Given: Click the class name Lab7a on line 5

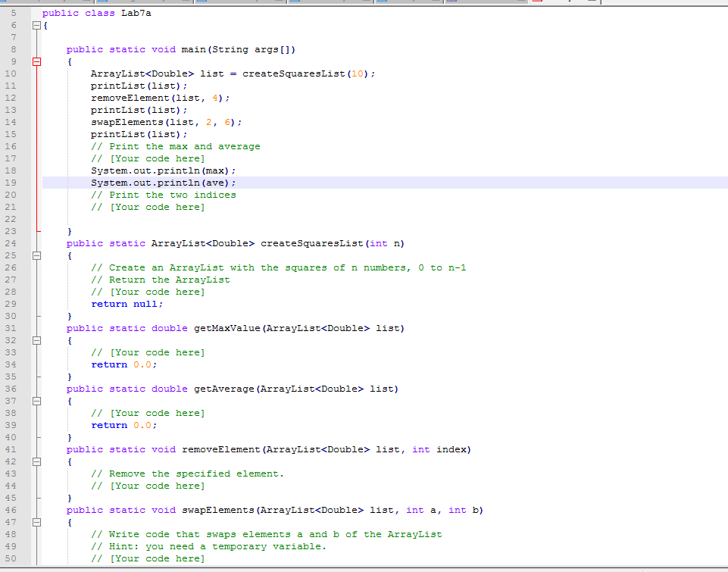Looking at the screenshot, I should click(x=133, y=13).
